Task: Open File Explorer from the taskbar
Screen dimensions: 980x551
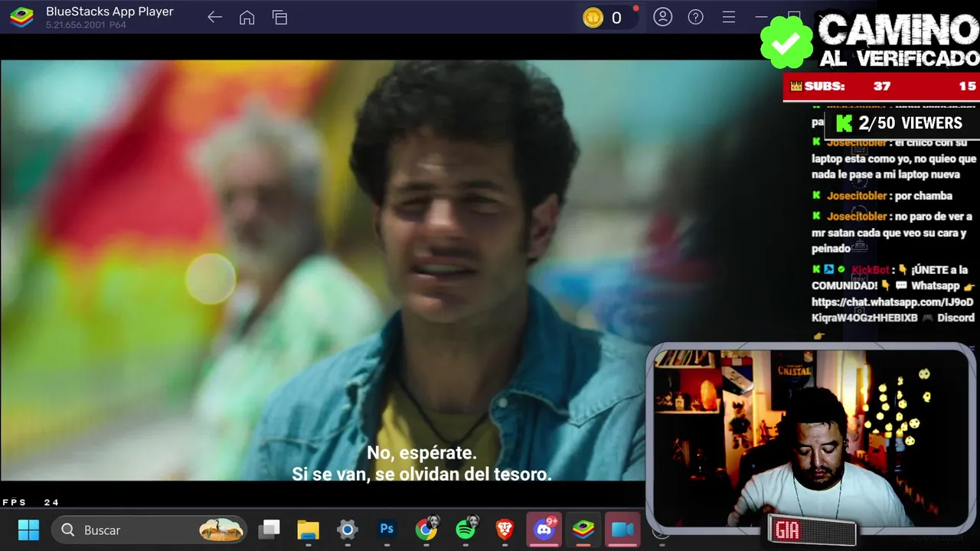Action: point(308,530)
